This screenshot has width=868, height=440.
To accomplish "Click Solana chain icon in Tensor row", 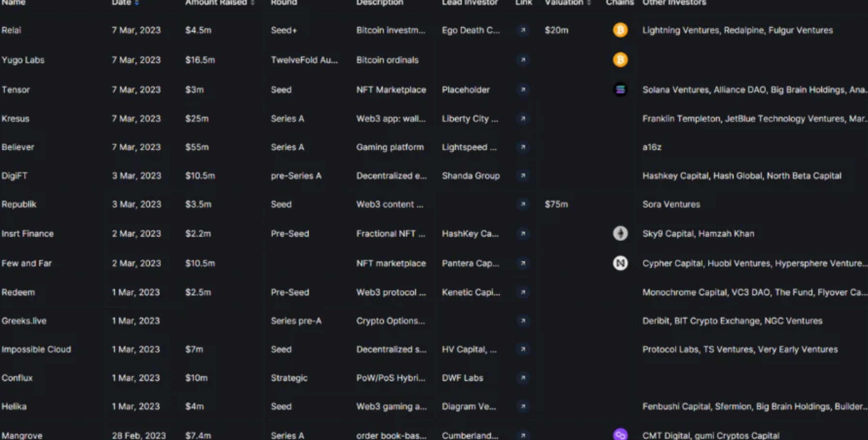I will [x=620, y=90].
